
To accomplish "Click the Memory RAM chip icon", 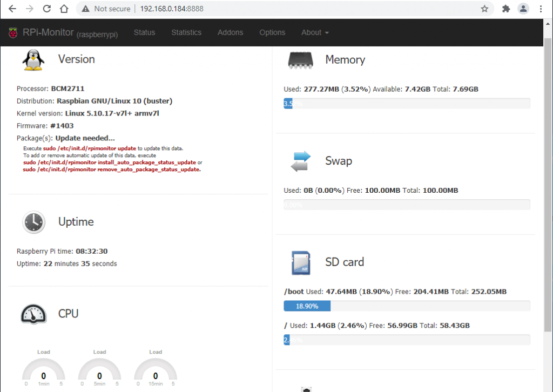I will tap(301, 60).
